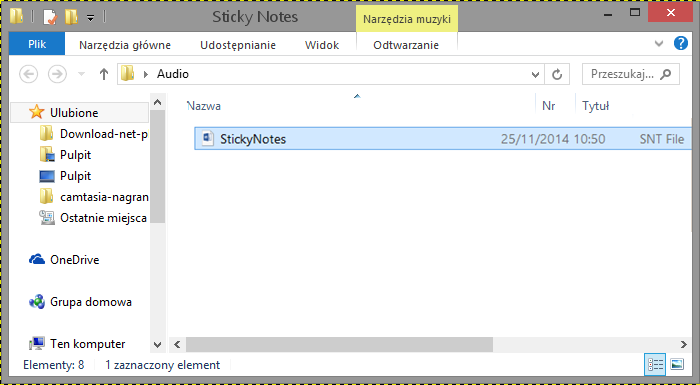Switch to Large icons view in status bar
Screen dimensions: 700x385
(x=677, y=364)
